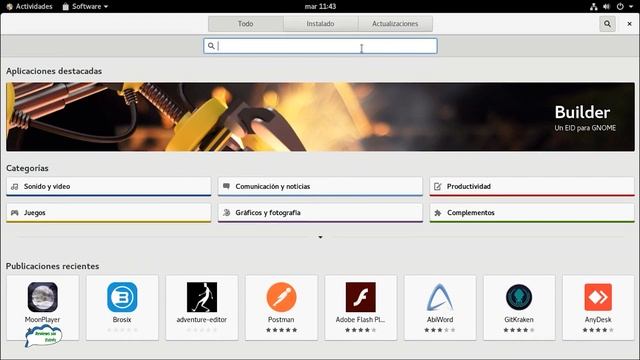640x360 pixels.
Task: Click the GitKraken label text
Action: [x=519, y=320]
